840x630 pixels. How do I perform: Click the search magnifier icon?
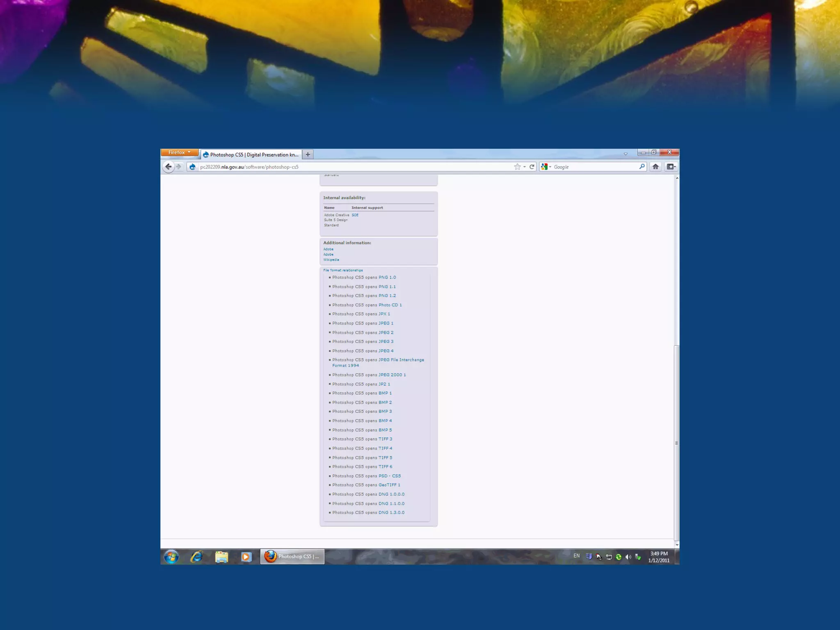pos(642,167)
